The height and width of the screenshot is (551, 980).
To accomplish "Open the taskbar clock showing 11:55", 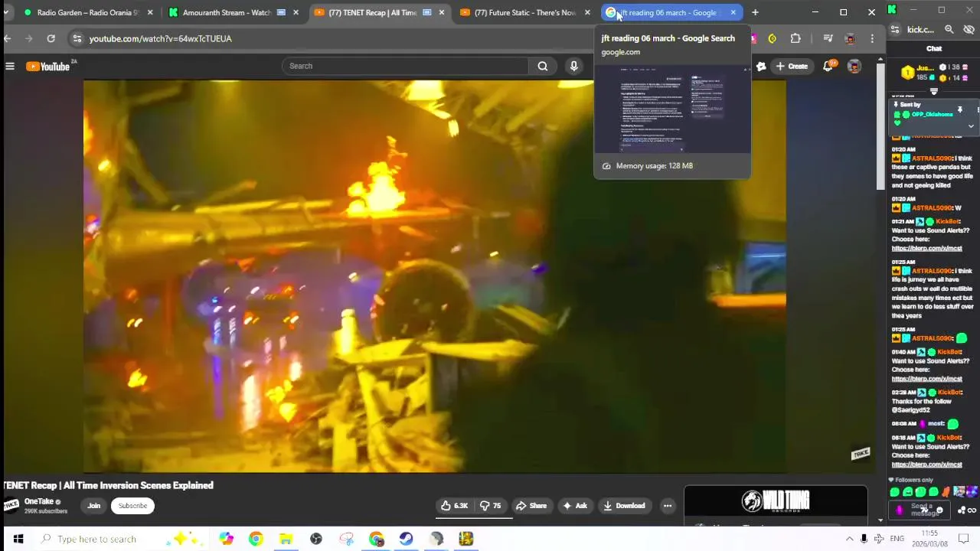I will point(929,539).
